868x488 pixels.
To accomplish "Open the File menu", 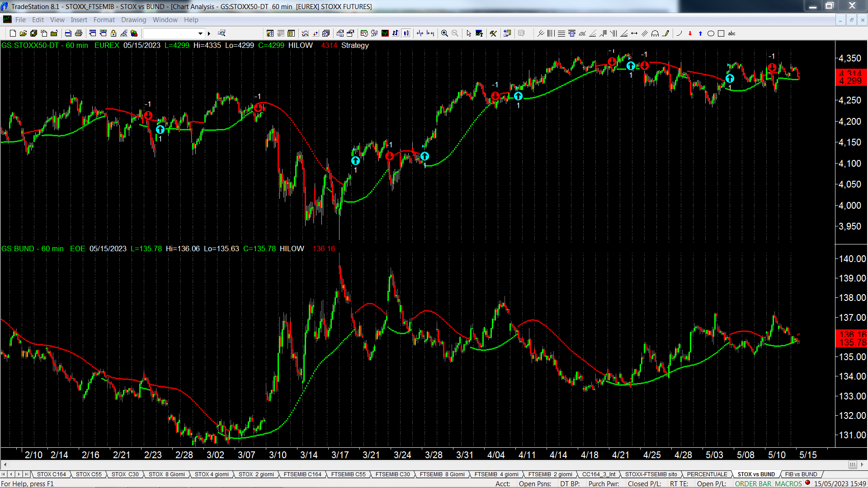I will tap(20, 20).
